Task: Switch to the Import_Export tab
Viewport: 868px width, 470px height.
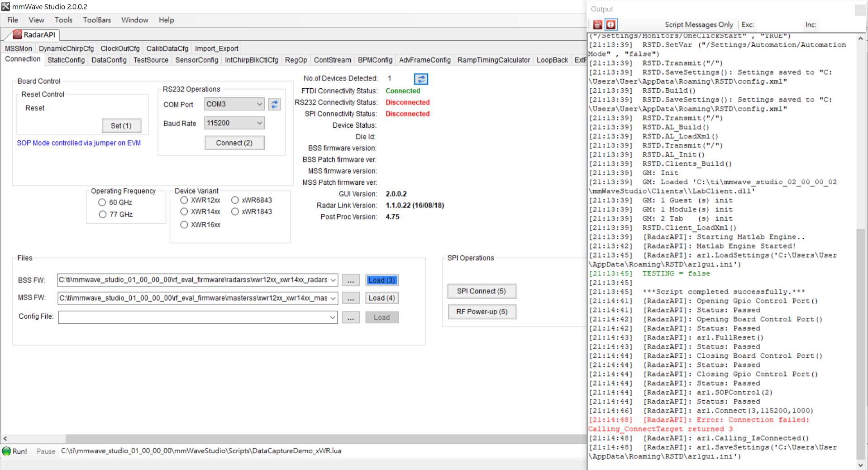Action: (217, 48)
